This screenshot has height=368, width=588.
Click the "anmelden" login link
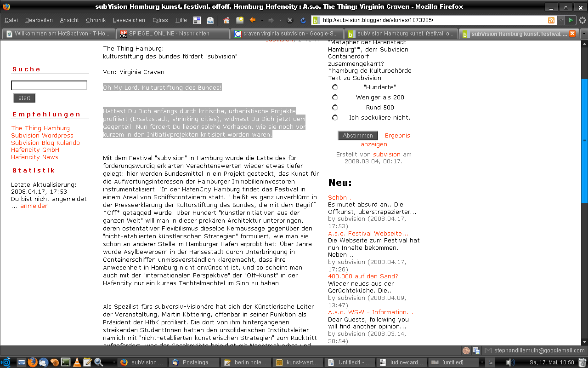click(34, 206)
